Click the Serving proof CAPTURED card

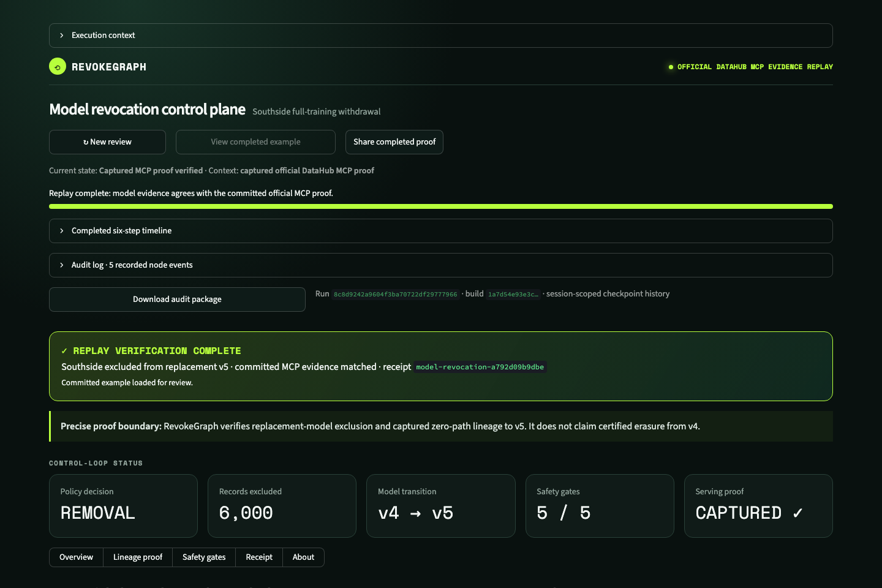(758, 506)
